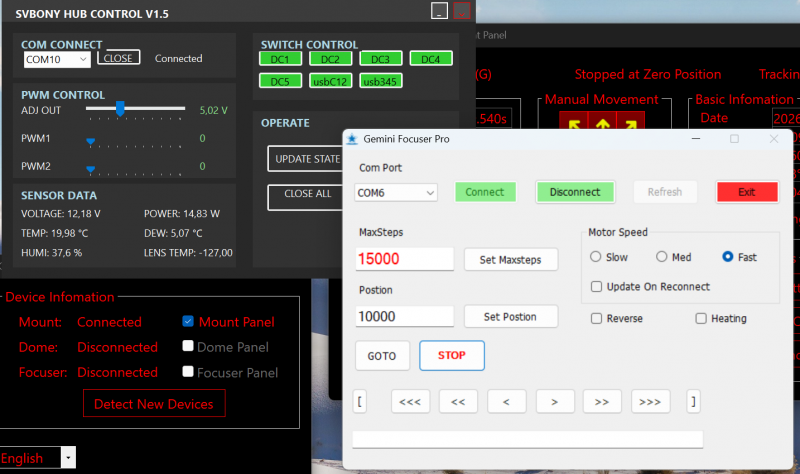This screenshot has width=800, height=474.
Task: Click the <<< large step inward button
Action: [x=410, y=402]
